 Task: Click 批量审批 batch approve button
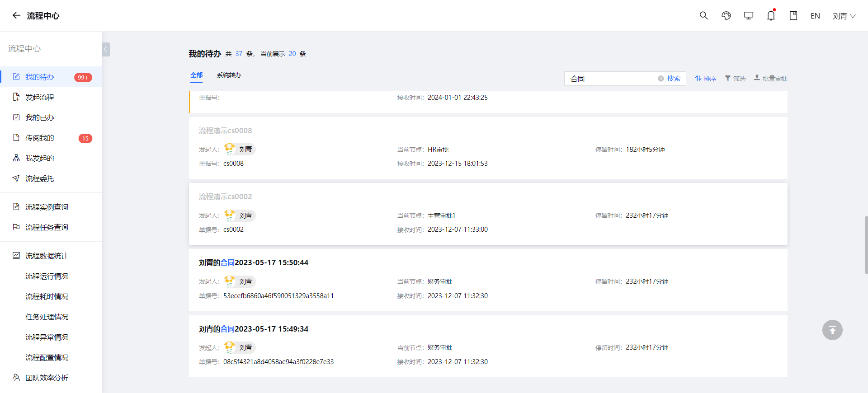click(770, 79)
